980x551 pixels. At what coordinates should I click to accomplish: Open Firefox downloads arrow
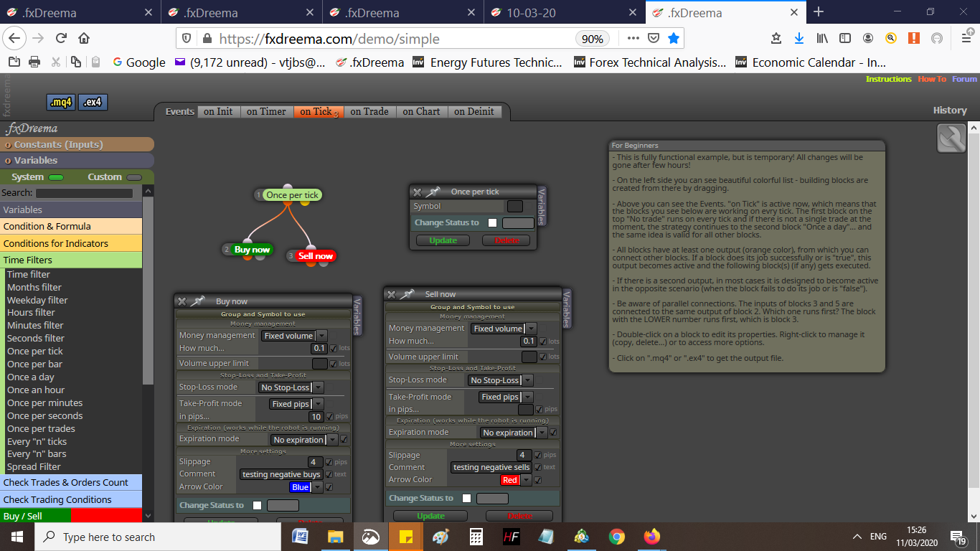click(x=798, y=39)
